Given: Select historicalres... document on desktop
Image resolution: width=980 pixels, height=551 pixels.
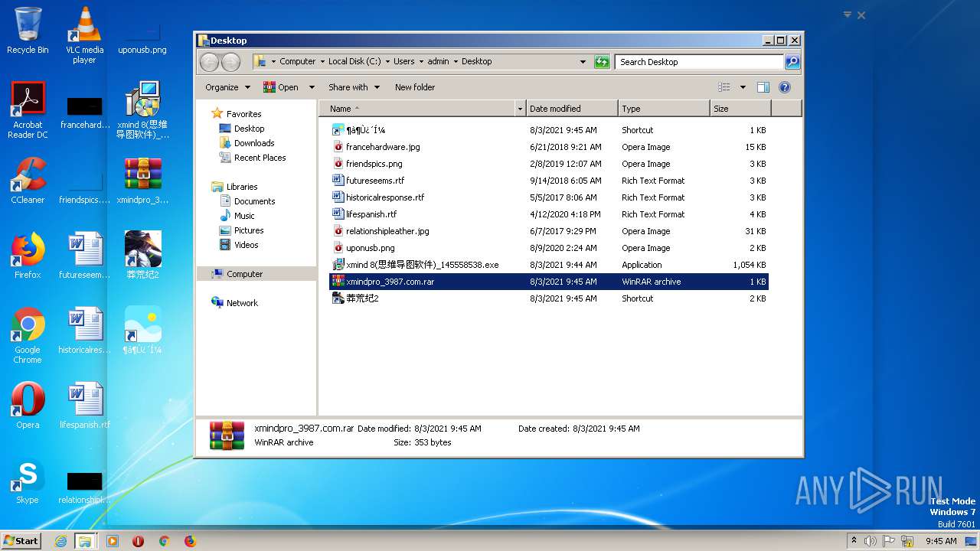Looking at the screenshot, I should 85,331.
